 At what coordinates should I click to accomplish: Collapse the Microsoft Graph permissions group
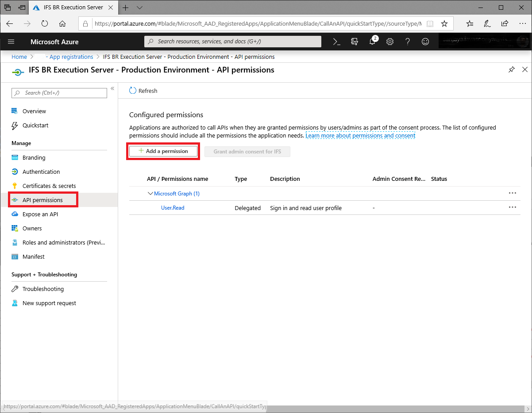[150, 194]
